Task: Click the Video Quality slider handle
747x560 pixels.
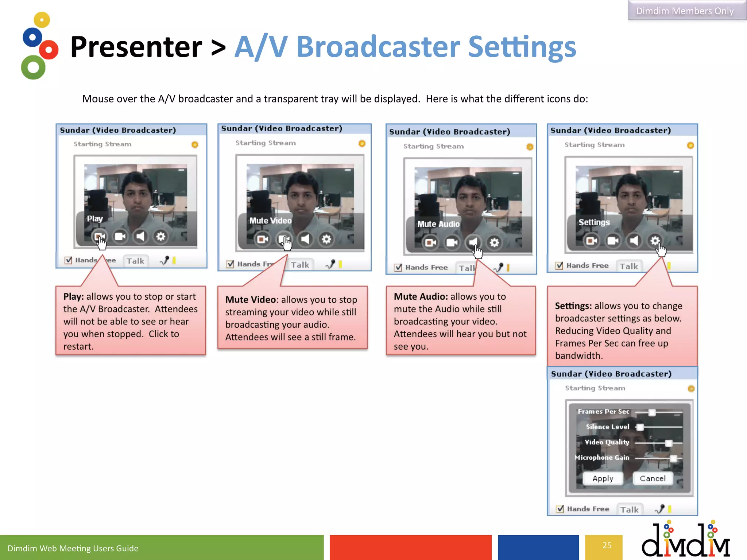Action: [x=669, y=443]
